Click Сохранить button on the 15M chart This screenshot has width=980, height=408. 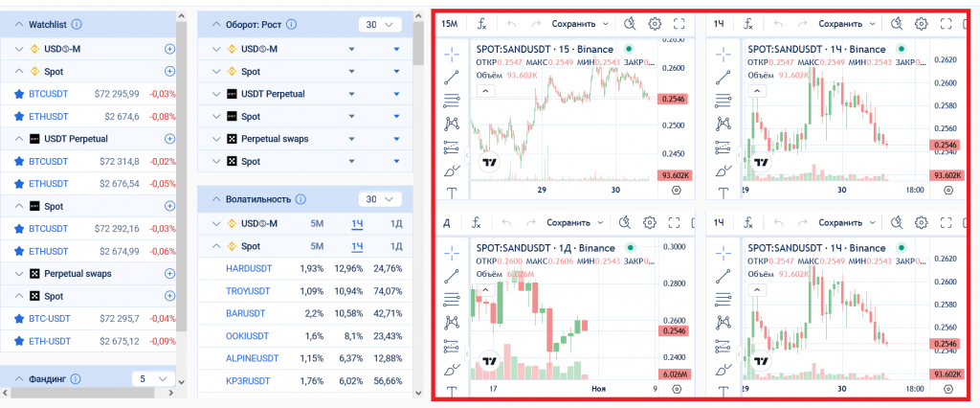pyautogui.click(x=580, y=23)
